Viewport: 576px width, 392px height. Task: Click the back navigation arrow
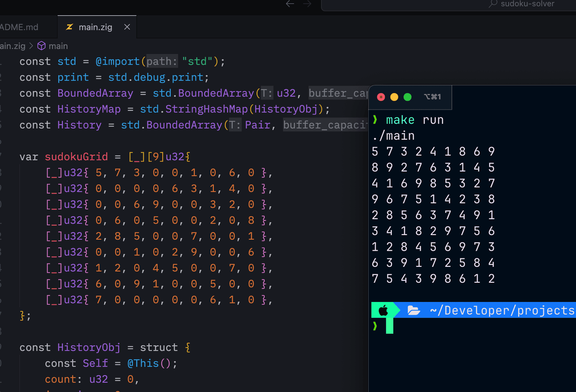(x=290, y=4)
